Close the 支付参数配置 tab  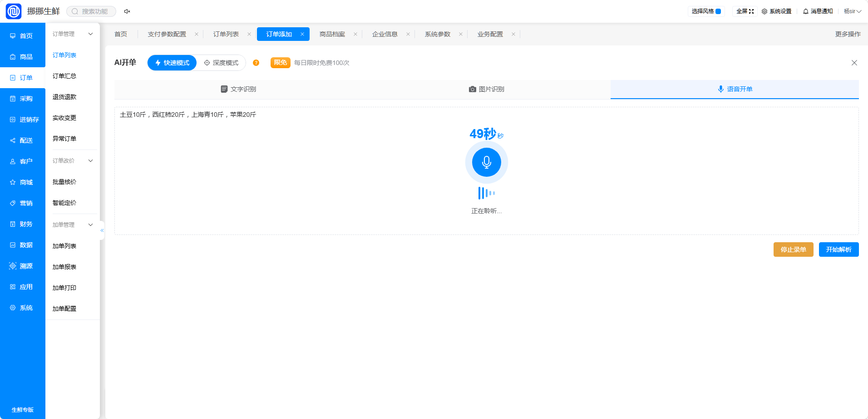pos(197,34)
